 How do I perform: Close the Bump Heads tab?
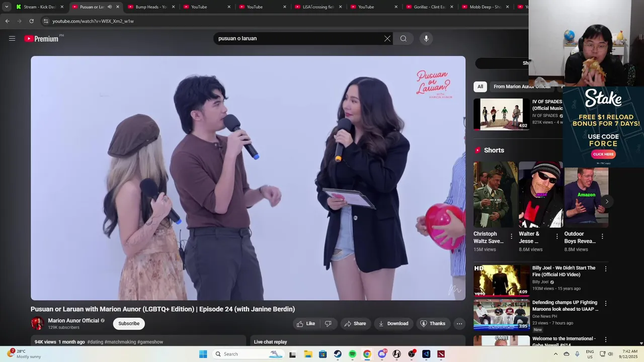click(x=174, y=7)
